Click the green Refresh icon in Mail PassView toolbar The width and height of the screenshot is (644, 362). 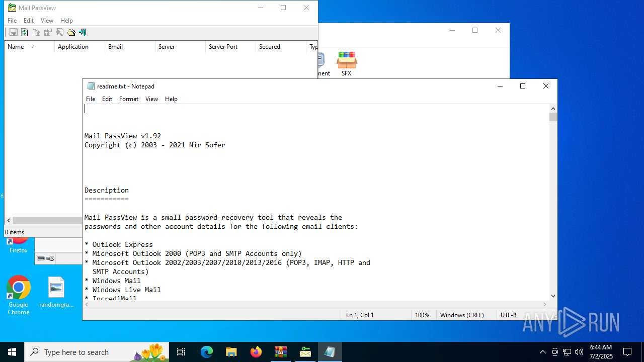click(x=24, y=32)
